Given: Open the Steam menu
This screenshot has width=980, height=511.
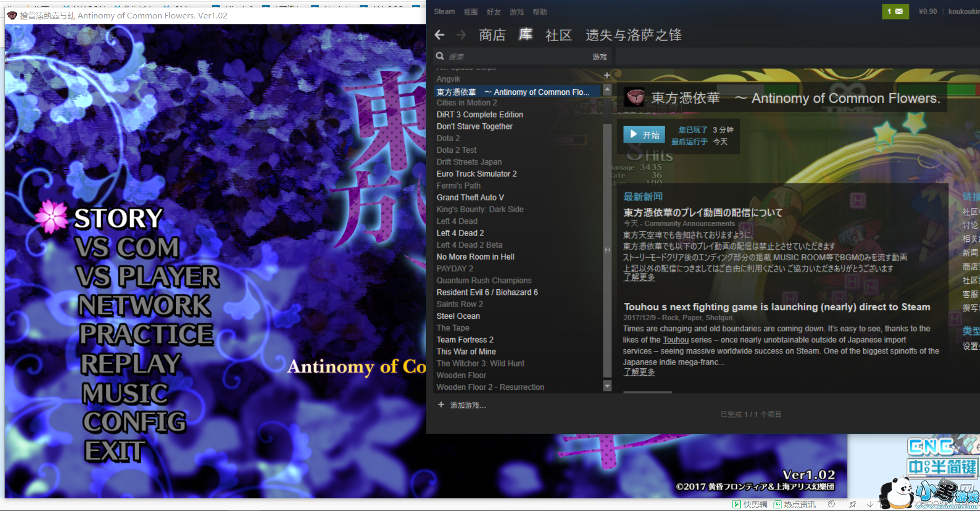Looking at the screenshot, I should 444,12.
